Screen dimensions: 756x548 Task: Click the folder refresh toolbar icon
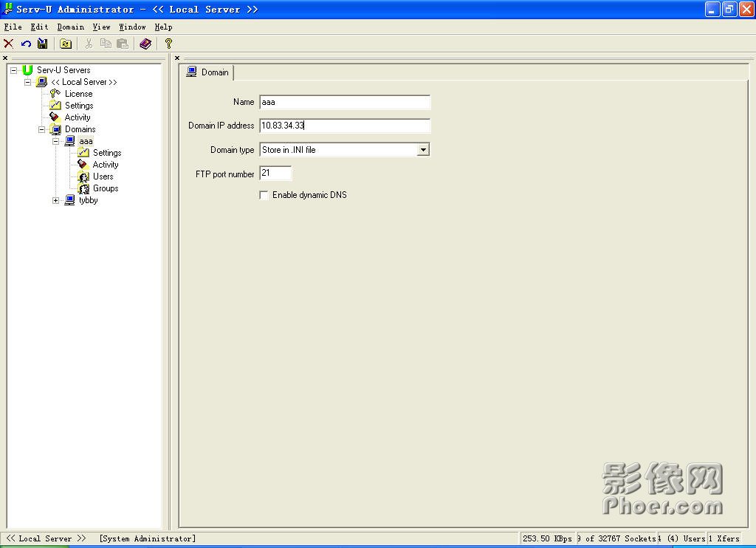66,44
